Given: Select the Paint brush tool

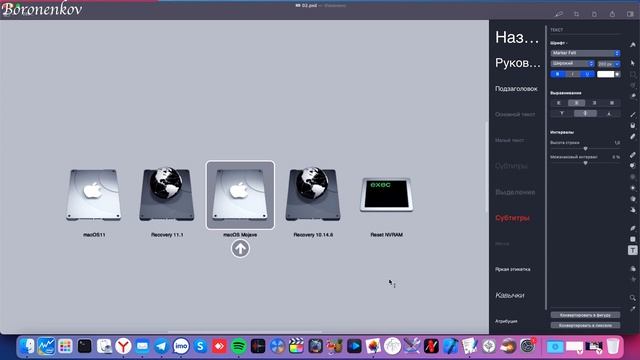Looking at the screenshot, I should (x=633, y=115).
